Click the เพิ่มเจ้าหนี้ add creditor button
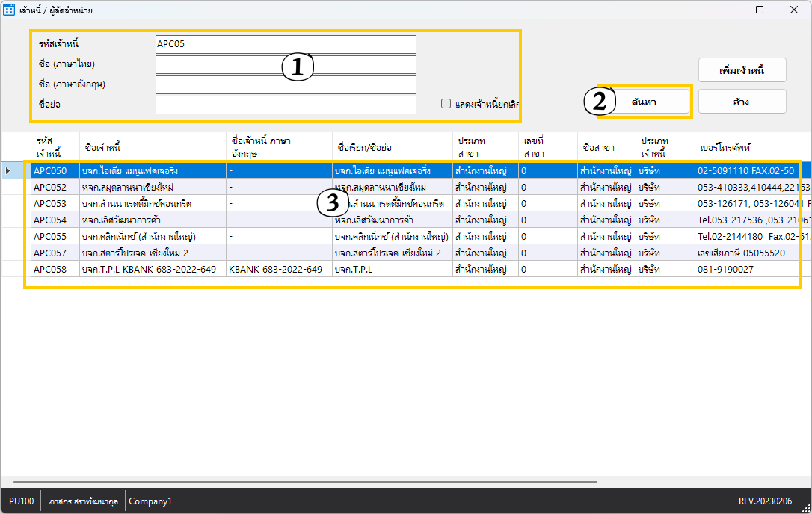This screenshot has height=514, width=812. click(742, 70)
